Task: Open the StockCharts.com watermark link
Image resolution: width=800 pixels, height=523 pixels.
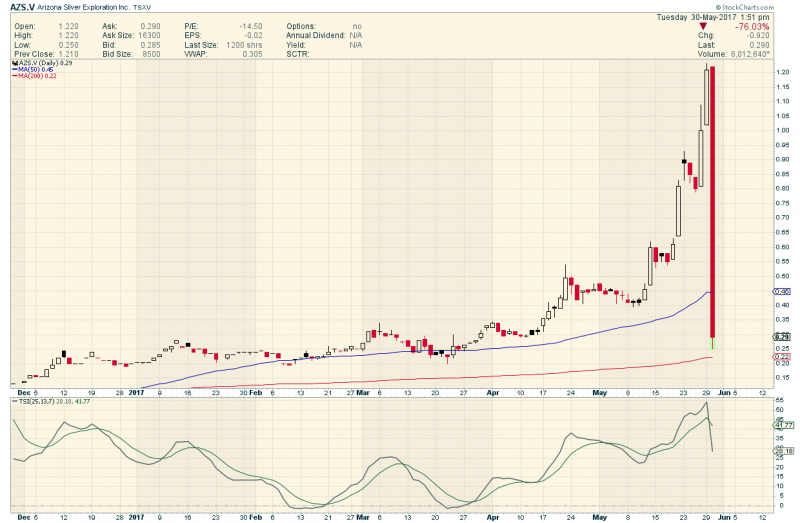Action: (x=744, y=7)
